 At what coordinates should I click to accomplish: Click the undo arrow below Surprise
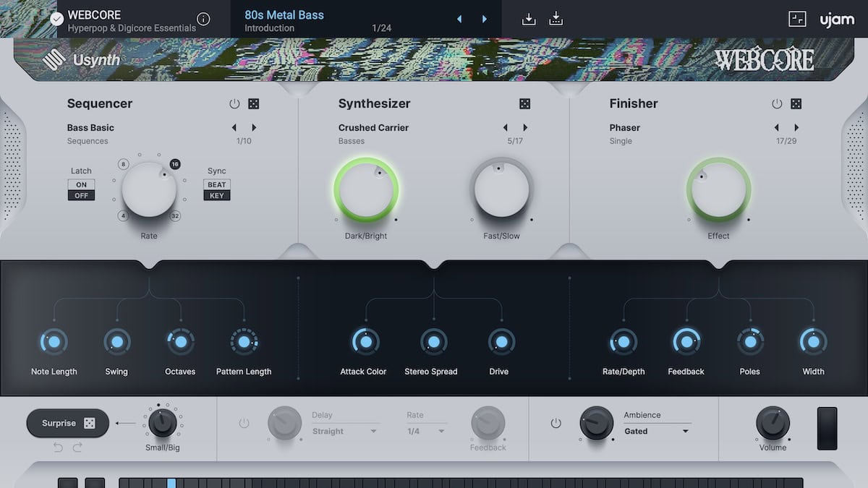[58, 448]
